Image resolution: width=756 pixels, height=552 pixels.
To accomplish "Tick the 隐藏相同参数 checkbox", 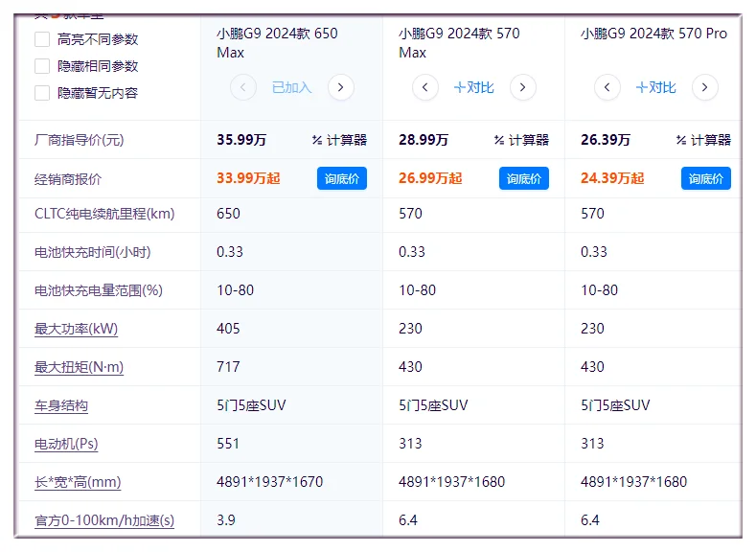I will 42,65.
